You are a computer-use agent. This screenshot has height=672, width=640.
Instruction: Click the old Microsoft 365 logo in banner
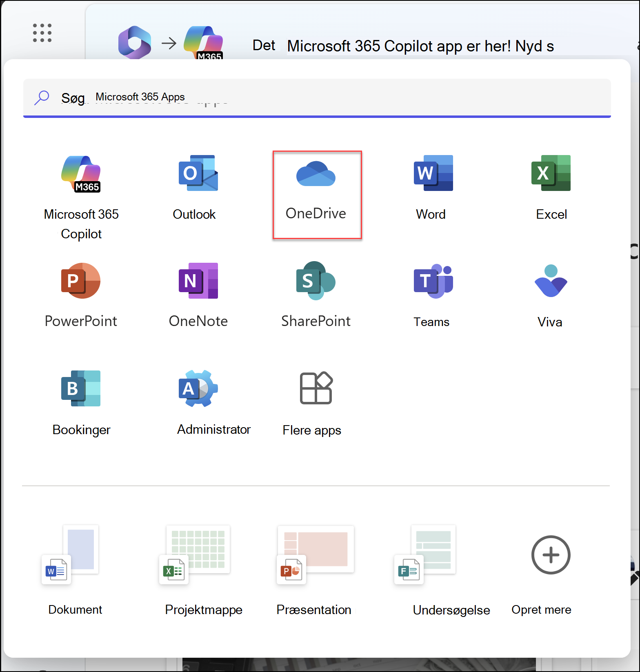click(x=135, y=42)
